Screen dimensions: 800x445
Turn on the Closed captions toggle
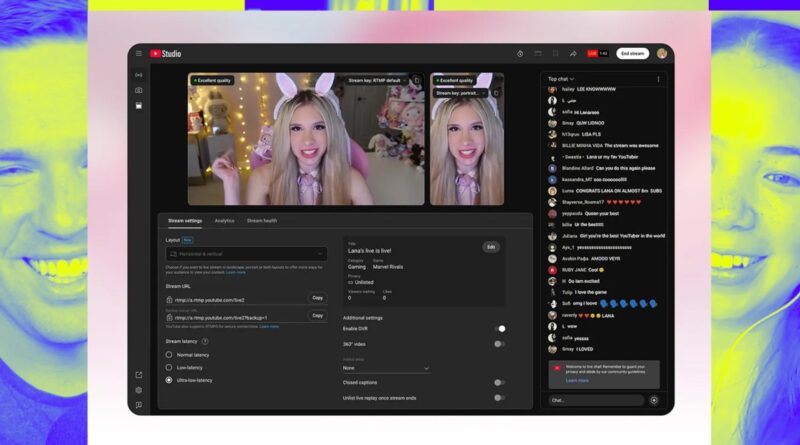pyautogui.click(x=499, y=382)
